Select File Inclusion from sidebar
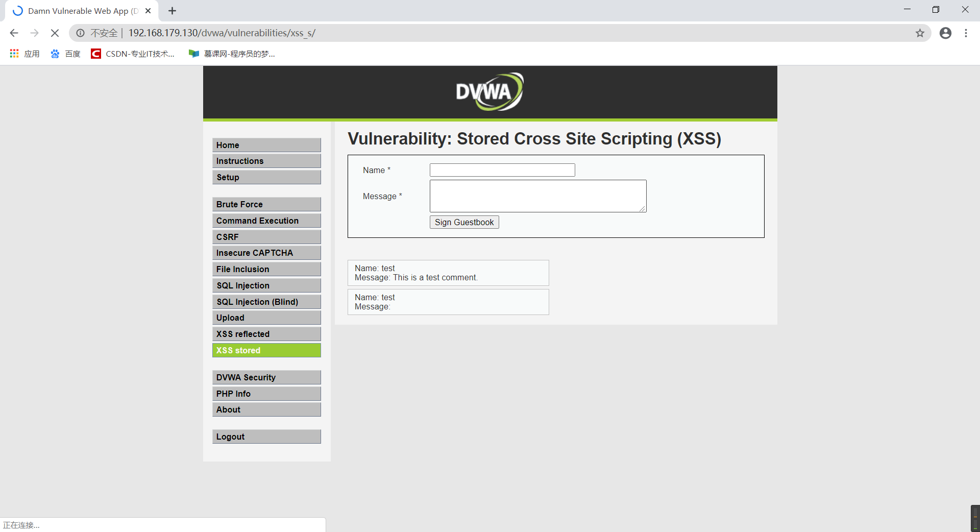The image size is (980, 532). point(266,269)
